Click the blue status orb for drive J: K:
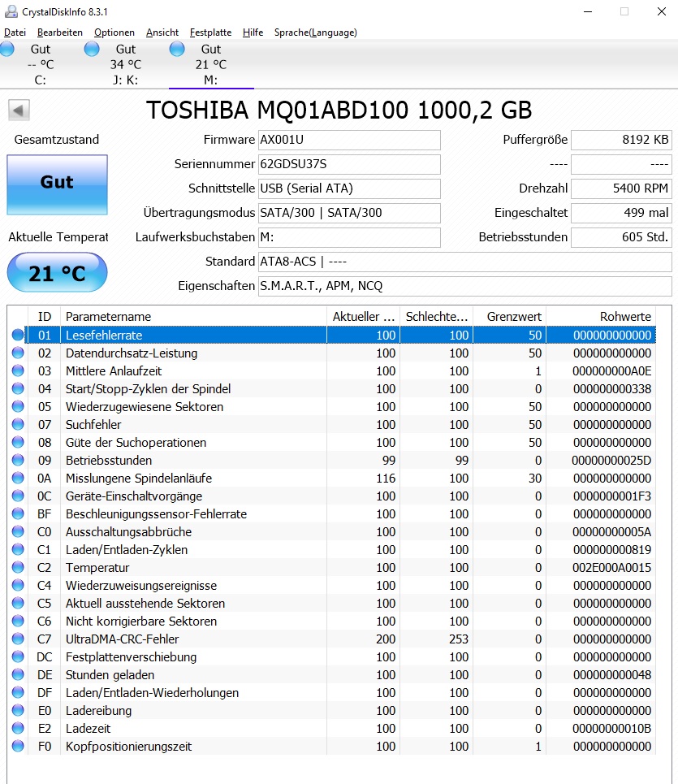 (x=92, y=49)
